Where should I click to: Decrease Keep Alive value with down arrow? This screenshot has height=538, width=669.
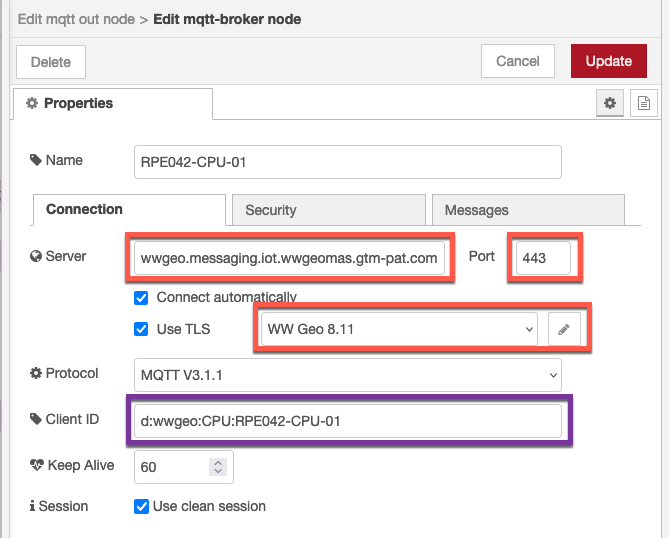click(218, 471)
